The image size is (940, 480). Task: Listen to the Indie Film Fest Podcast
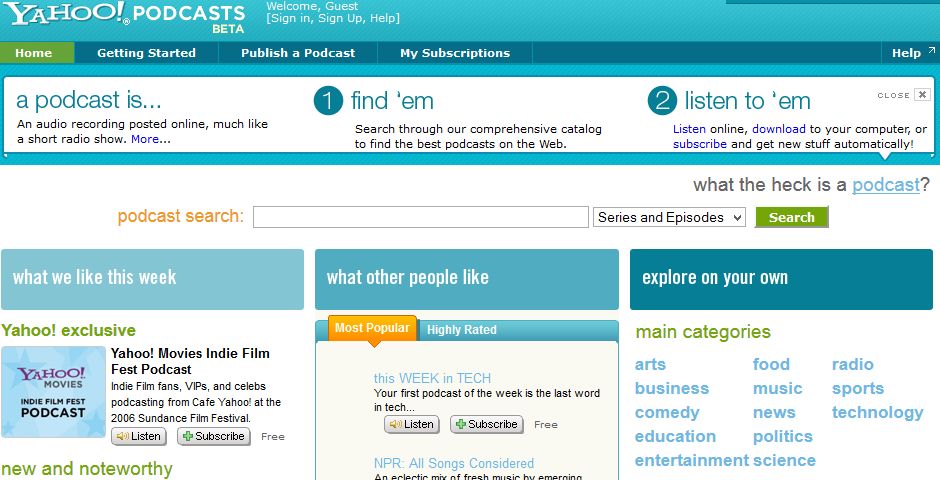pyautogui.click(x=139, y=436)
